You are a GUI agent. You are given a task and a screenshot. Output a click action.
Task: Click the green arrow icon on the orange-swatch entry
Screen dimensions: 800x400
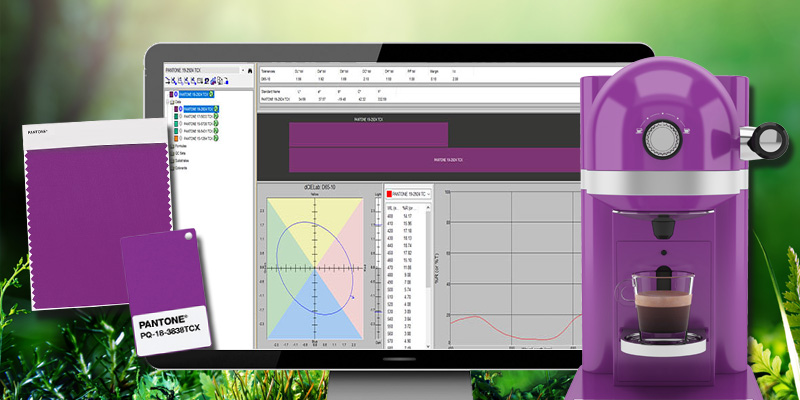point(216,138)
